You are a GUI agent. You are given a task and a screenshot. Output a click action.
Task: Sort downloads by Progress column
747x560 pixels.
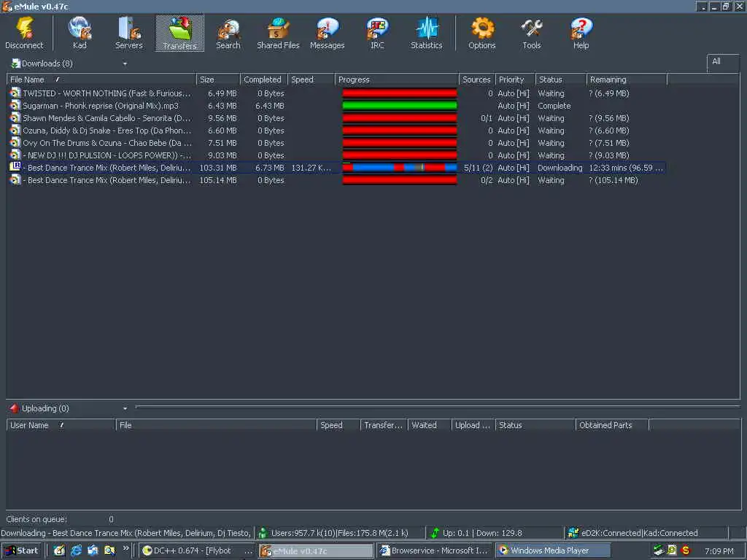(397, 79)
